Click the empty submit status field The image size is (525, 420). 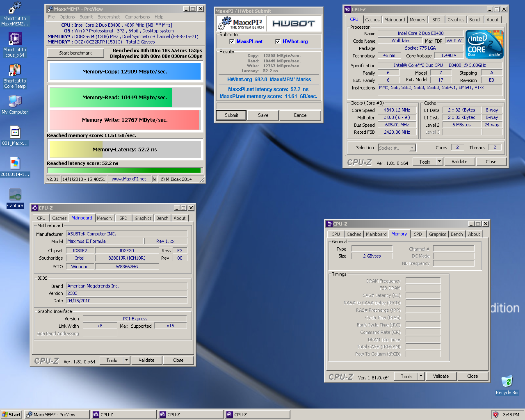[x=269, y=106]
